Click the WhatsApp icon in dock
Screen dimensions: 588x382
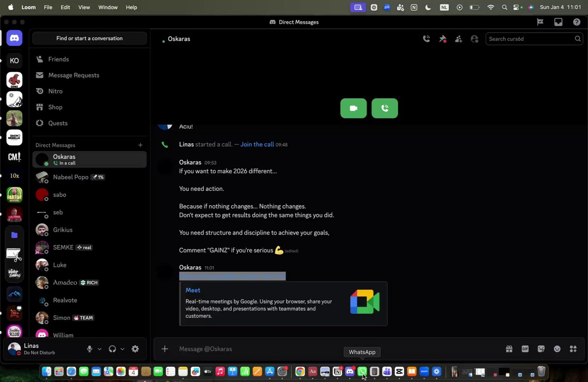coord(362,371)
